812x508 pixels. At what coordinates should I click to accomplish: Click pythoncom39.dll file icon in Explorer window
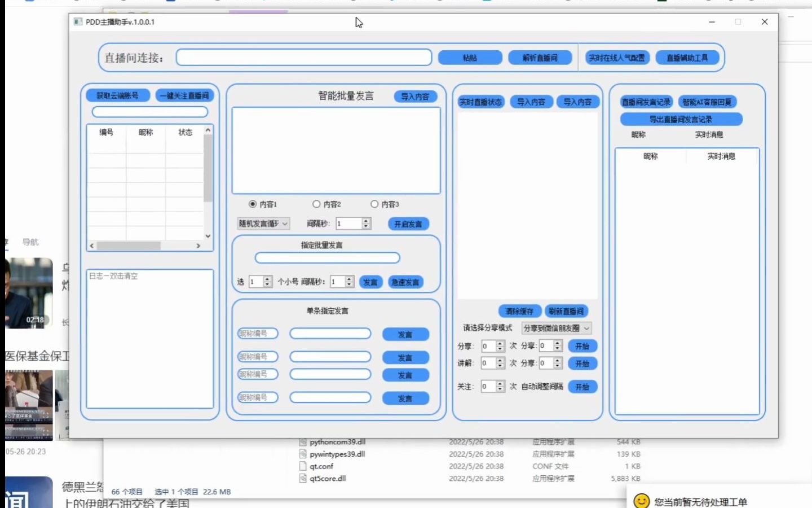tap(303, 442)
